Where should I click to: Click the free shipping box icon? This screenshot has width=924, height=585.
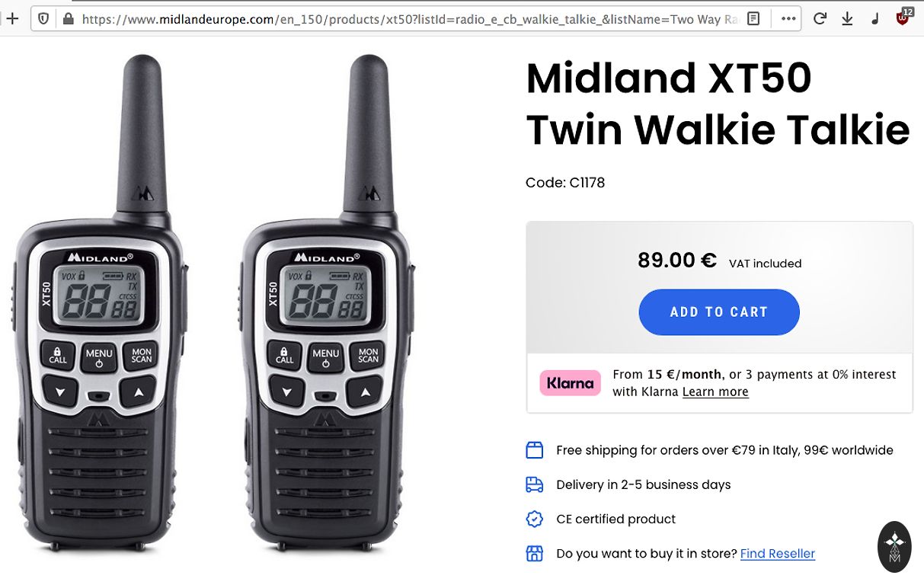(x=535, y=450)
